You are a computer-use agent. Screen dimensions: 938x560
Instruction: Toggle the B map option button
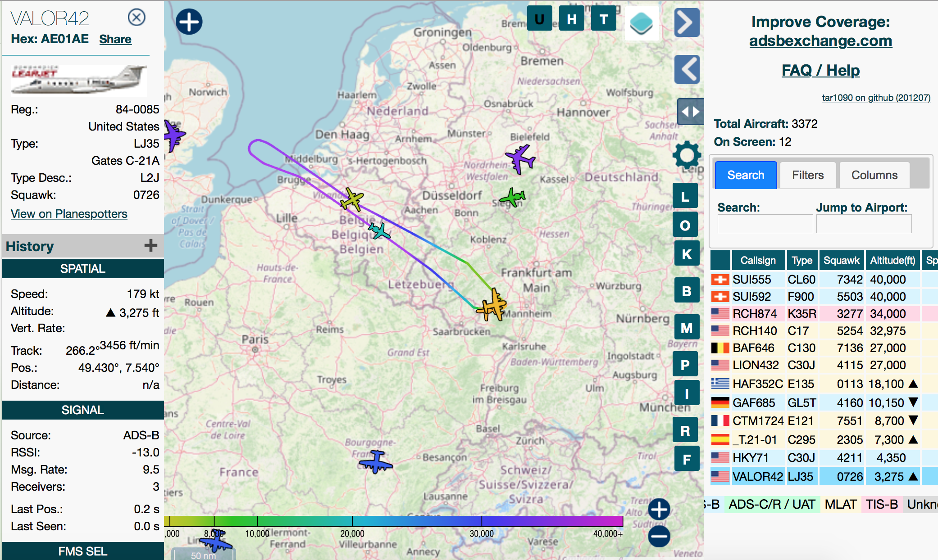point(687,291)
